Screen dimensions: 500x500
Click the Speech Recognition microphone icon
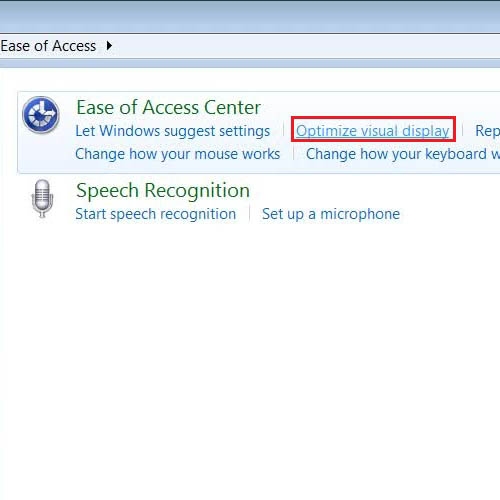(42, 199)
